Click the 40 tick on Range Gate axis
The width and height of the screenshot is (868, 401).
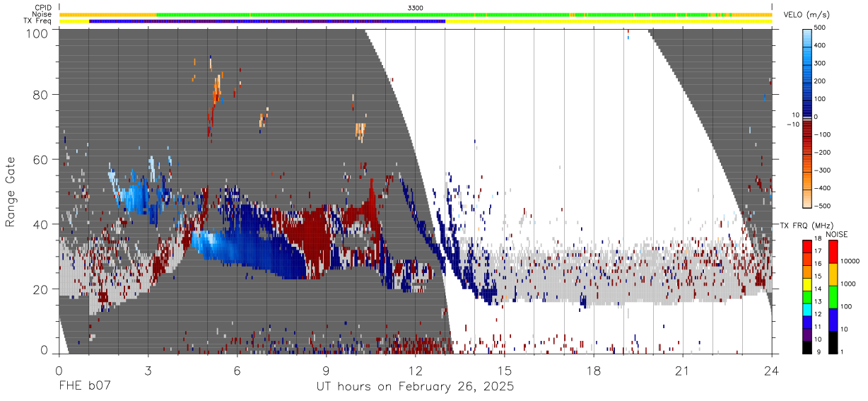[41, 224]
